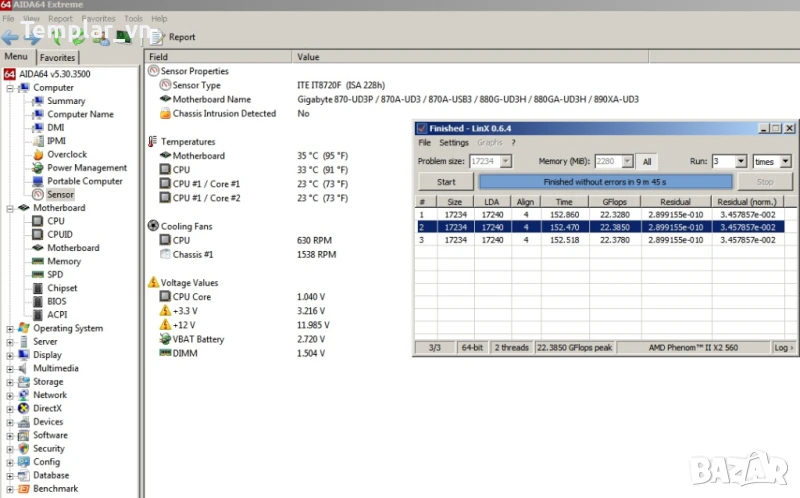Collapse the Computer tree node
This screenshot has height=498, width=800.
pos(10,88)
